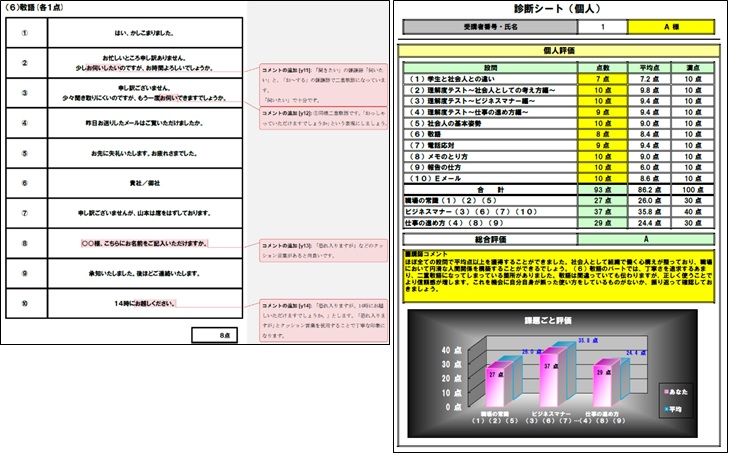Select the row '（4）理解度テスト～仕事の進め方編～'

coord(559,112)
